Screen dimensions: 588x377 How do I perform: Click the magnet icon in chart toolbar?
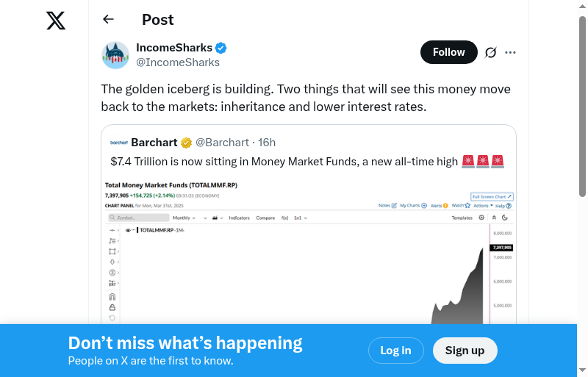[112, 296]
